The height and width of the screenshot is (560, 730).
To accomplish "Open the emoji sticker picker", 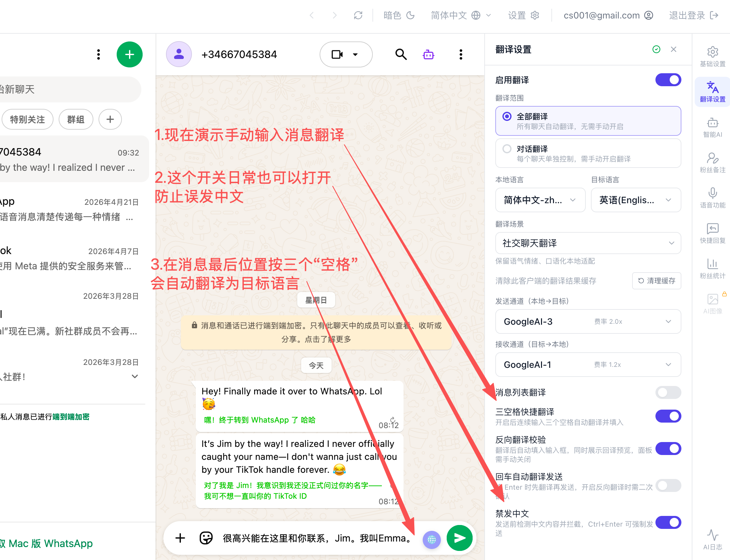I will coord(206,538).
